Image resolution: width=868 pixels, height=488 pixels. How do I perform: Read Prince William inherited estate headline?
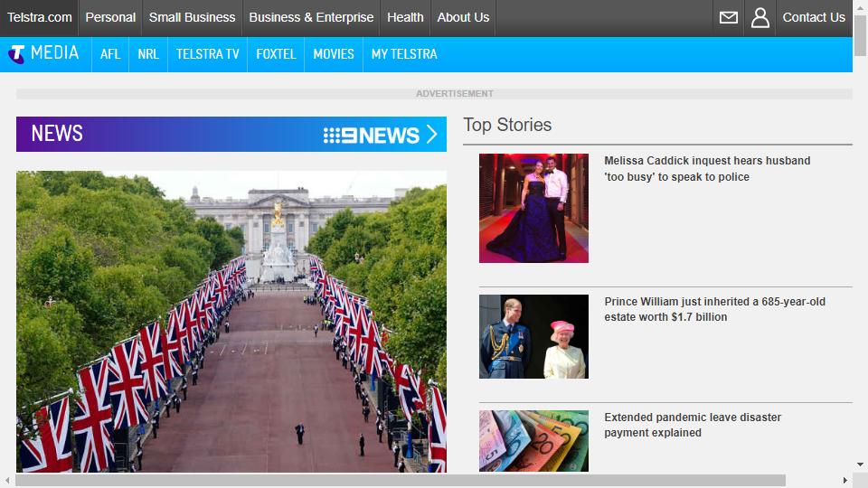tap(714, 309)
